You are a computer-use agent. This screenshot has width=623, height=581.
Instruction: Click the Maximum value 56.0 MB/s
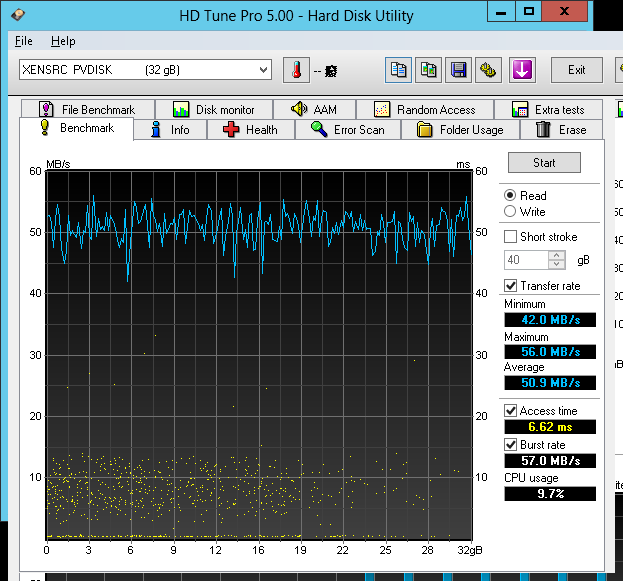(550, 352)
